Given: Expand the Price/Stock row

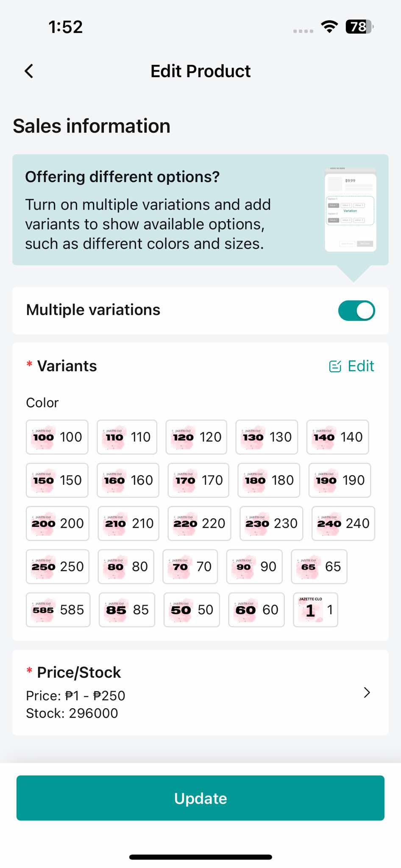Looking at the screenshot, I should (200, 693).
